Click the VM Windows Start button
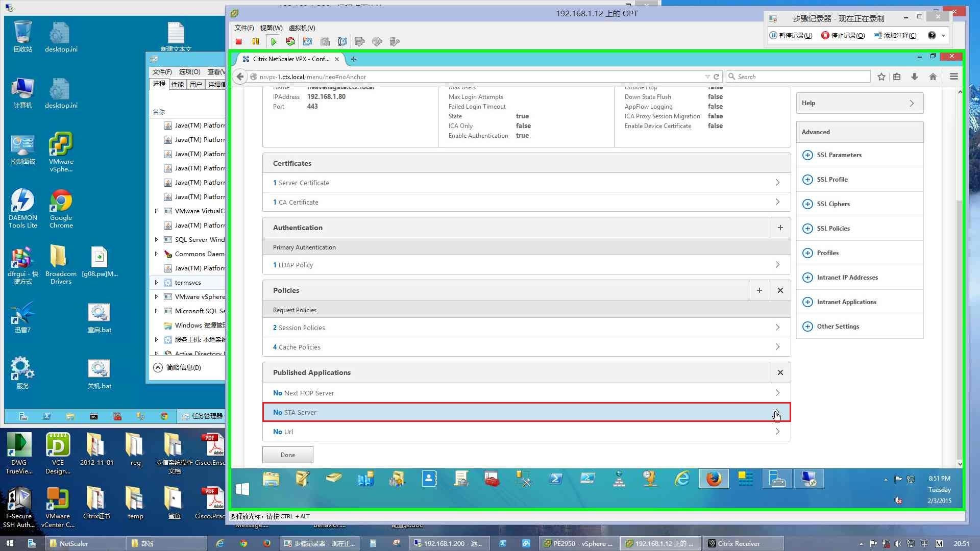980x551 pixels. pyautogui.click(x=242, y=489)
